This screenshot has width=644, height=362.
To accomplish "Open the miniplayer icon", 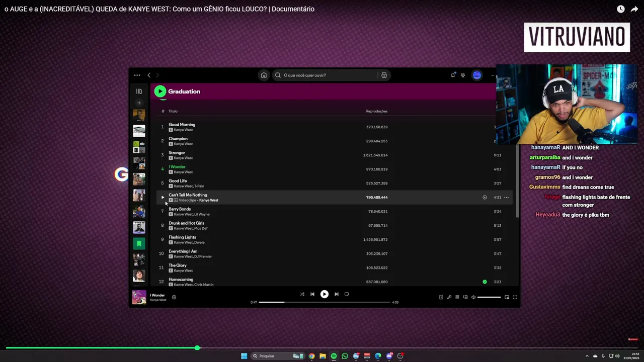I will [507, 297].
